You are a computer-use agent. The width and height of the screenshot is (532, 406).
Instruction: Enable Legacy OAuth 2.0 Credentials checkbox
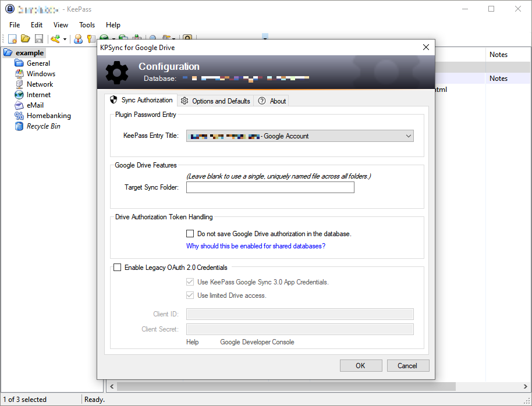point(117,268)
